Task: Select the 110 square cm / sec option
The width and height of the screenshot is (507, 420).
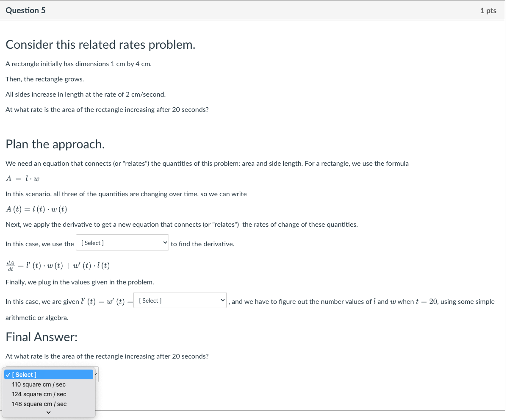Action: (39, 384)
